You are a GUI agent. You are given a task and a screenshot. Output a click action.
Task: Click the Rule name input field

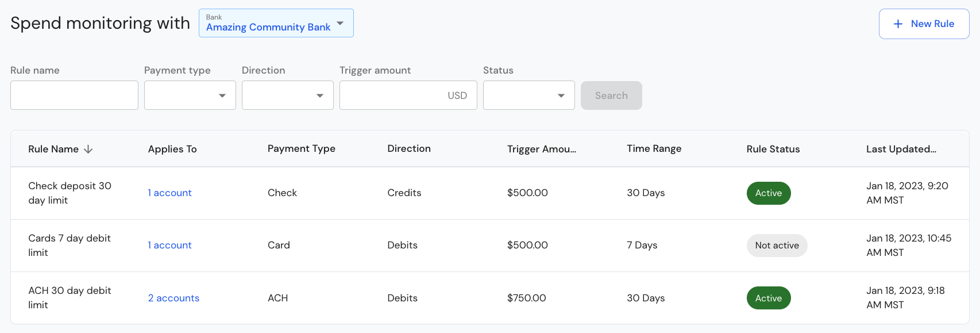tap(74, 95)
